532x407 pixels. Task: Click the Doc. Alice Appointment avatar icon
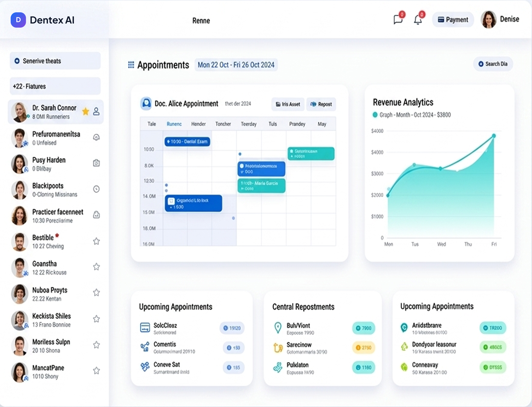146,103
